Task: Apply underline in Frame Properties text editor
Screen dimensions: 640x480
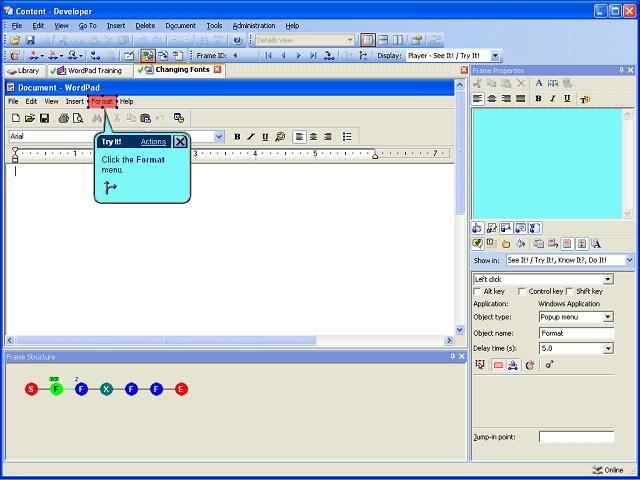Action: 567,99
